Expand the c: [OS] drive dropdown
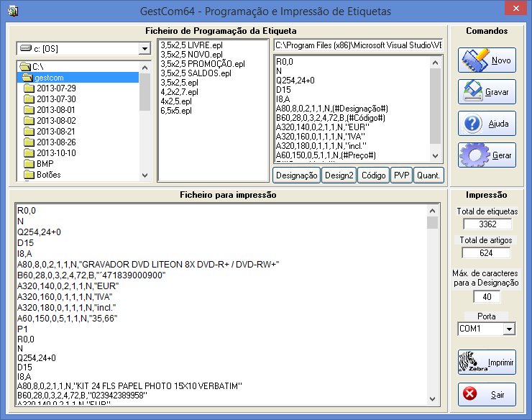Image resolution: width=532 pixels, height=420 pixels. (144, 48)
